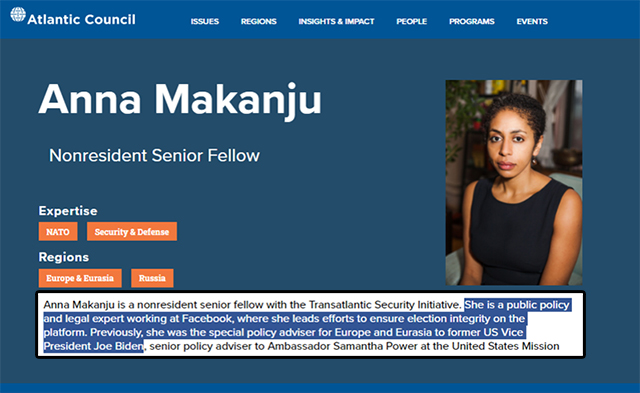Viewport: 640px width, 393px height.
Task: Open the Programs menu item
Action: click(472, 21)
